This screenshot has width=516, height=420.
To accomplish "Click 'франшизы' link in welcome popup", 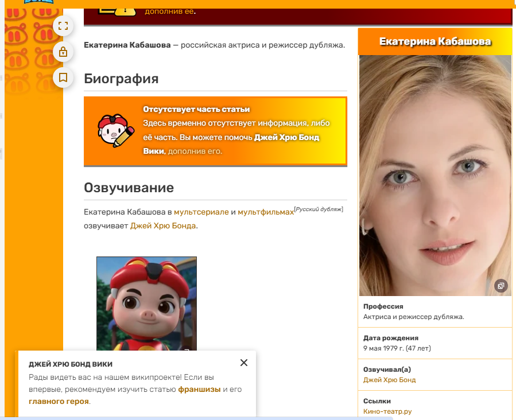I will click(x=199, y=390).
